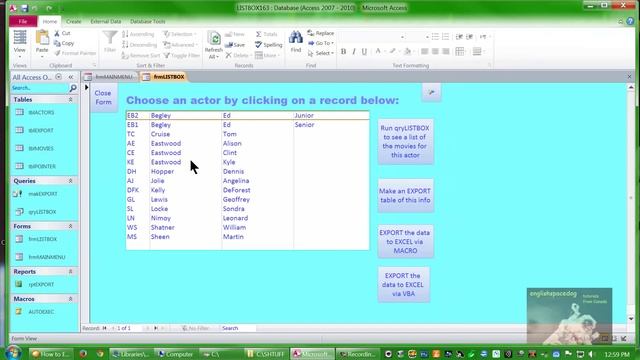Screen dimensions: 640x360
Task: Sort Ascending from the ribbon
Action: (x=138, y=34)
